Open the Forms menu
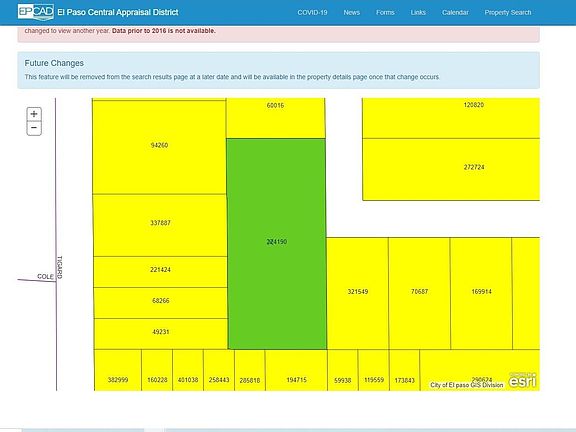The height and width of the screenshot is (432, 576). pos(385,12)
